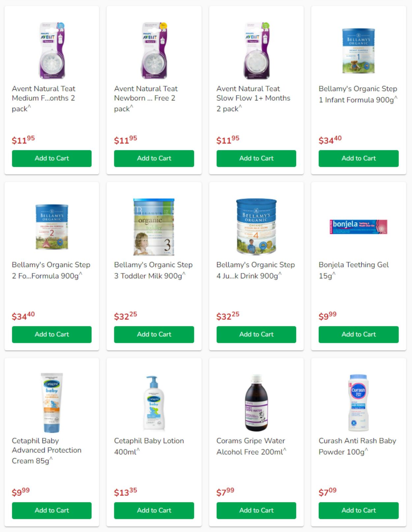Open Avent Natural Teat Newborn title link
412x532 pixels.
146,98
